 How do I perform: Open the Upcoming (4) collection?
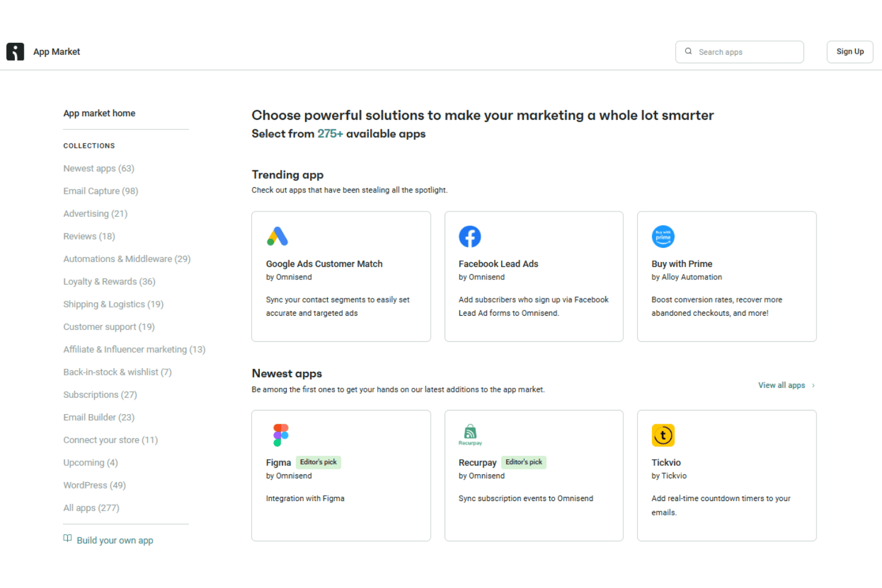point(91,463)
